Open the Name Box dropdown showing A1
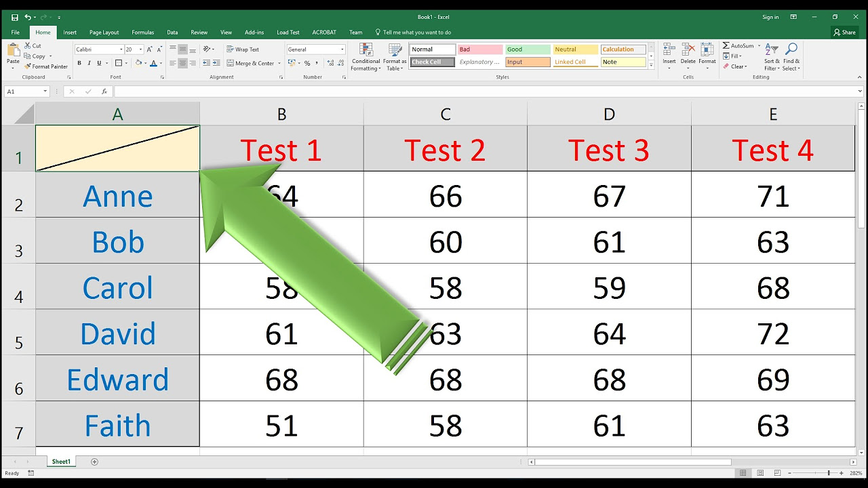The height and width of the screenshot is (488, 868). pyautogui.click(x=45, y=91)
